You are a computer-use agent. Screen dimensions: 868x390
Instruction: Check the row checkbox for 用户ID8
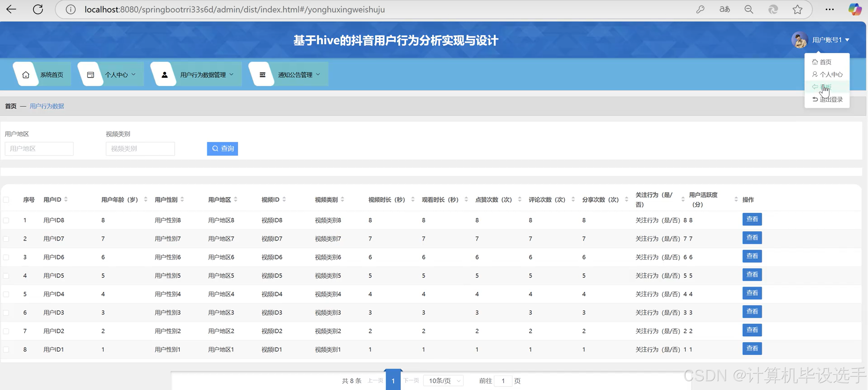point(6,220)
